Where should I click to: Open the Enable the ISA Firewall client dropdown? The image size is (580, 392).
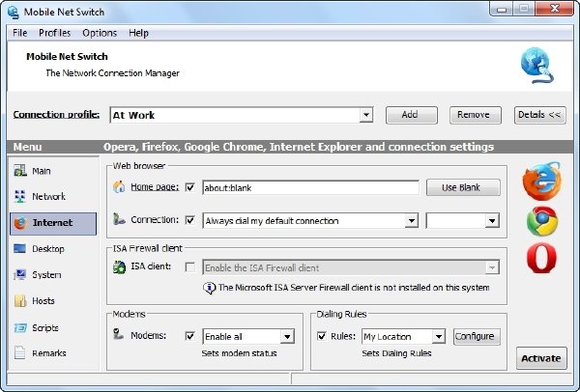pos(492,267)
